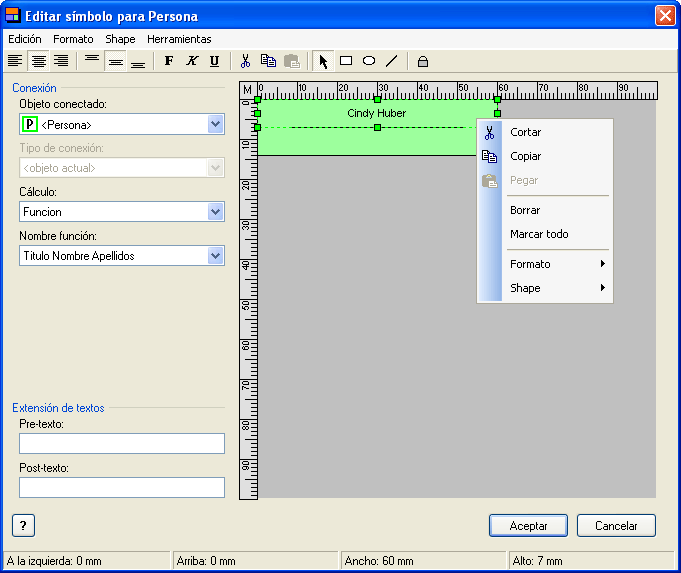The image size is (681, 573).
Task: Select the ellipse shape tool
Action: click(x=369, y=61)
